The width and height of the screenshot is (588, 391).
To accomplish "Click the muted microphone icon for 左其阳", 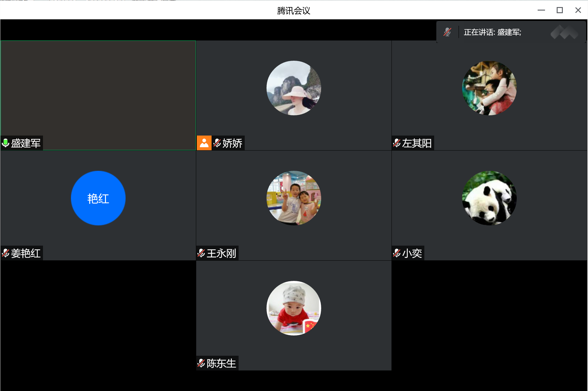I will [x=397, y=143].
